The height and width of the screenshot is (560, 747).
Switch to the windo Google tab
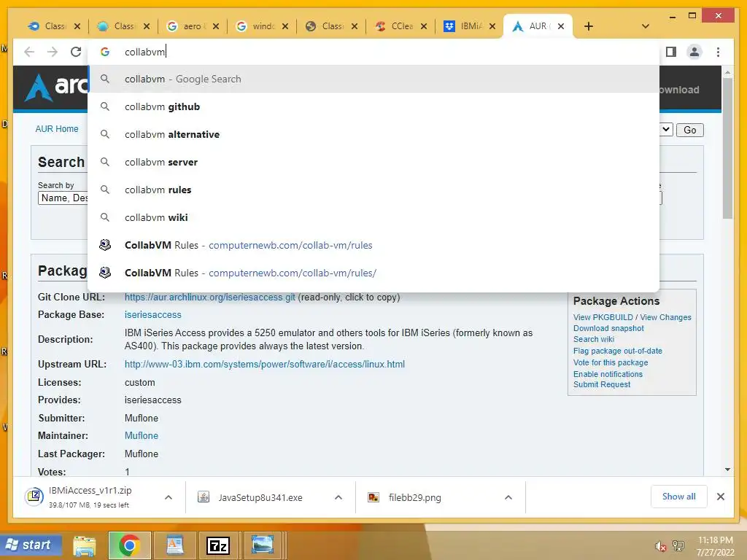[x=261, y=26]
